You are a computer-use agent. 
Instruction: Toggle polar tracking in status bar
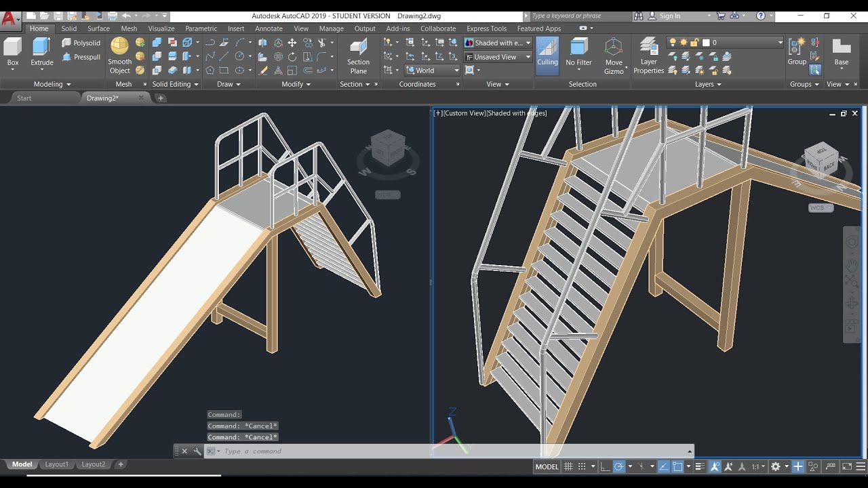click(x=618, y=466)
